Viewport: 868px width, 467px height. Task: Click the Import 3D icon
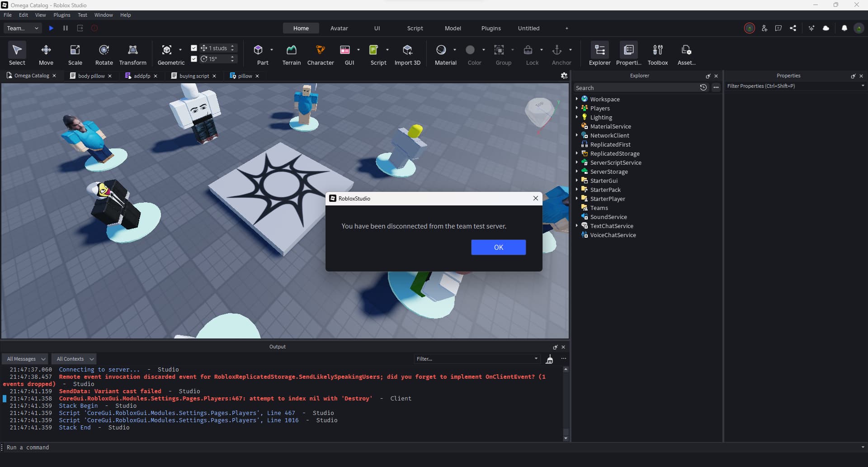click(x=407, y=50)
